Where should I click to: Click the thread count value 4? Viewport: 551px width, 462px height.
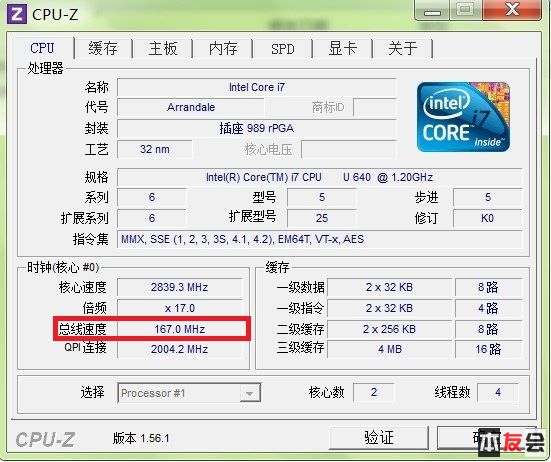click(x=498, y=392)
